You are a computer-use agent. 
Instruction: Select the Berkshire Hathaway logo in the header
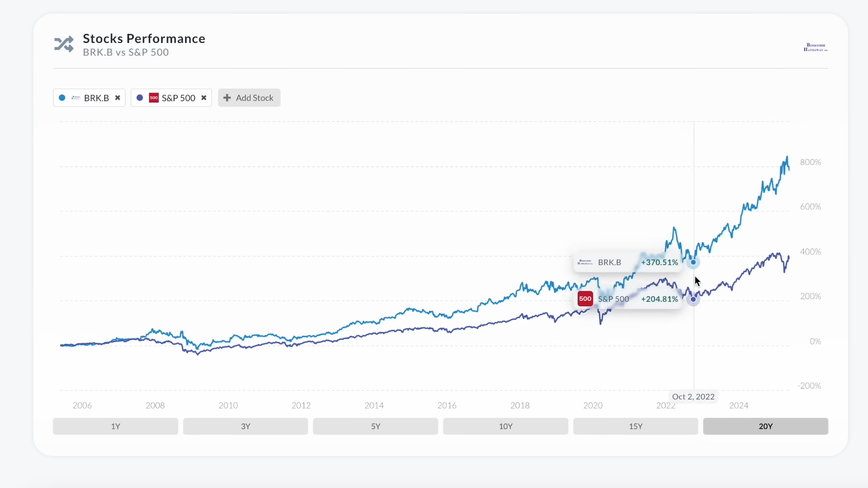point(816,47)
